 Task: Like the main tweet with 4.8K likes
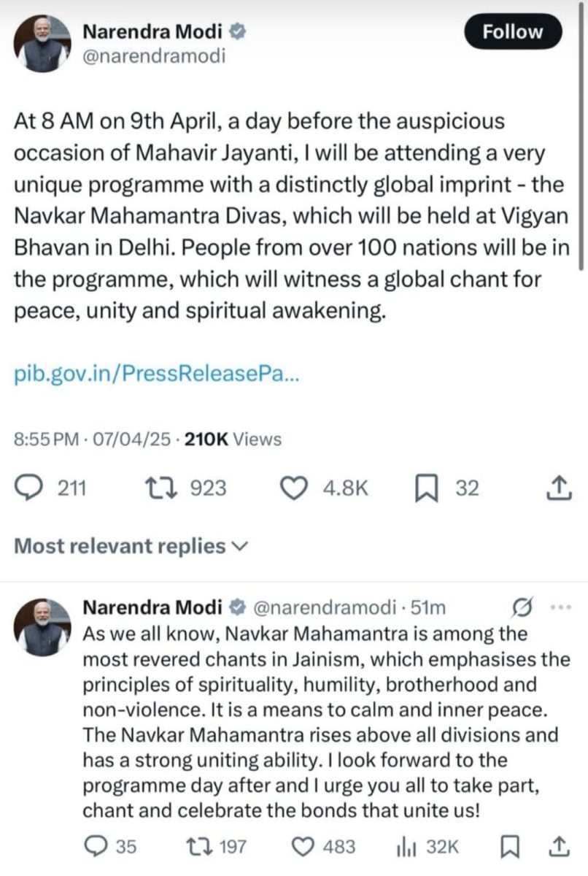(x=295, y=488)
